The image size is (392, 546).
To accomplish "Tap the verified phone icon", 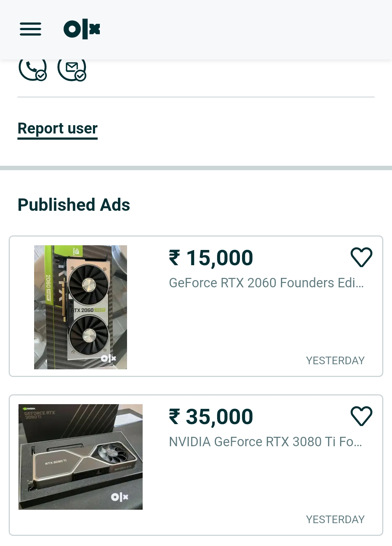I will tap(33, 69).
